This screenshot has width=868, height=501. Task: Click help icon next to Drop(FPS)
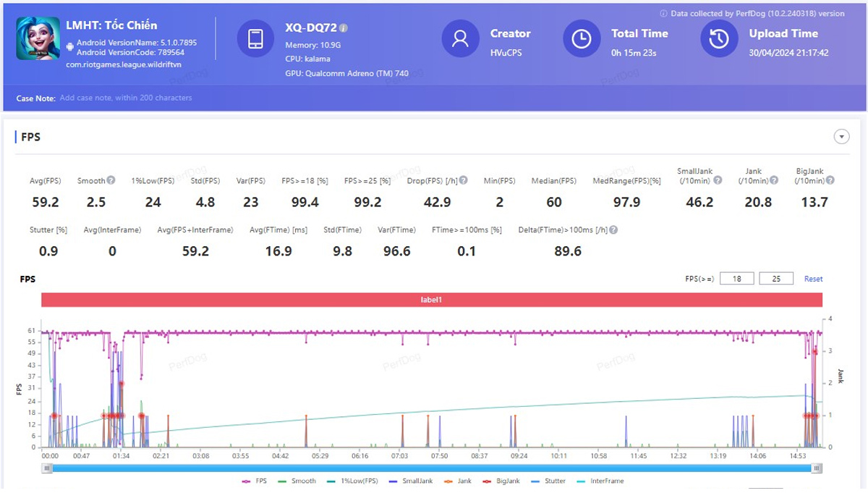coord(463,180)
